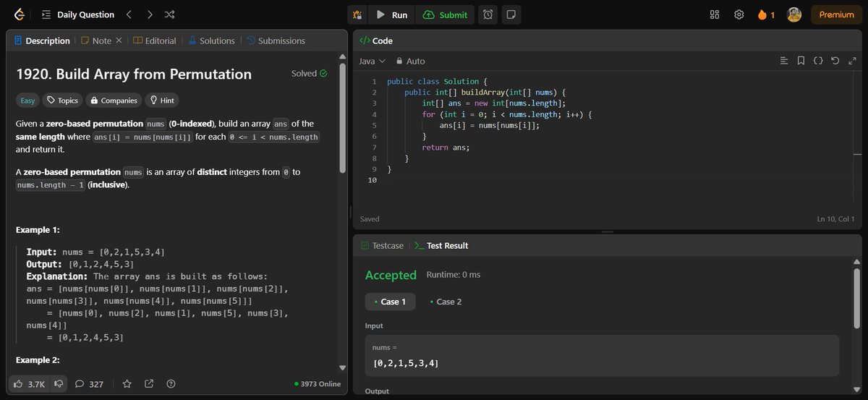This screenshot has width=868, height=400.
Task: Click the Code panel tab
Action: 376,41
